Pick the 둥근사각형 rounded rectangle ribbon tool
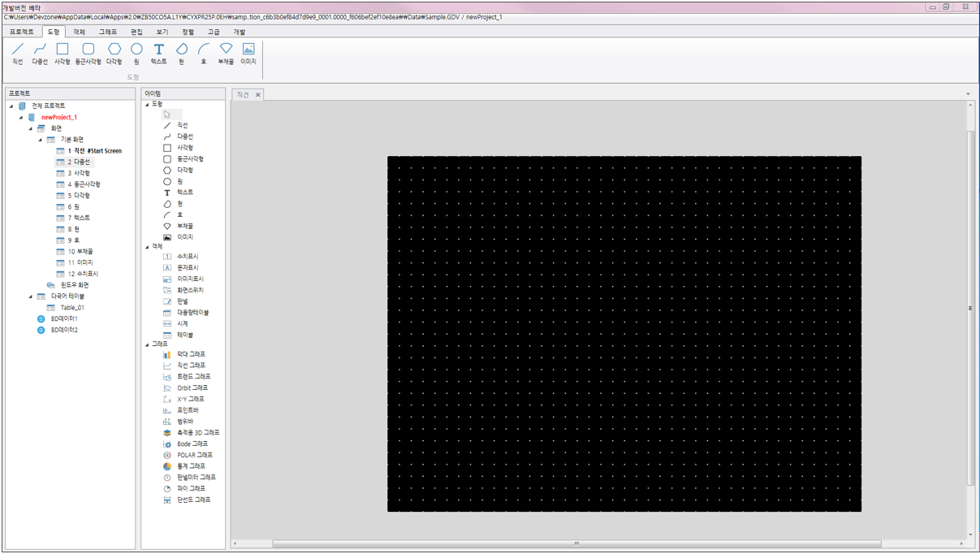This screenshot has height=554, width=980. click(88, 54)
